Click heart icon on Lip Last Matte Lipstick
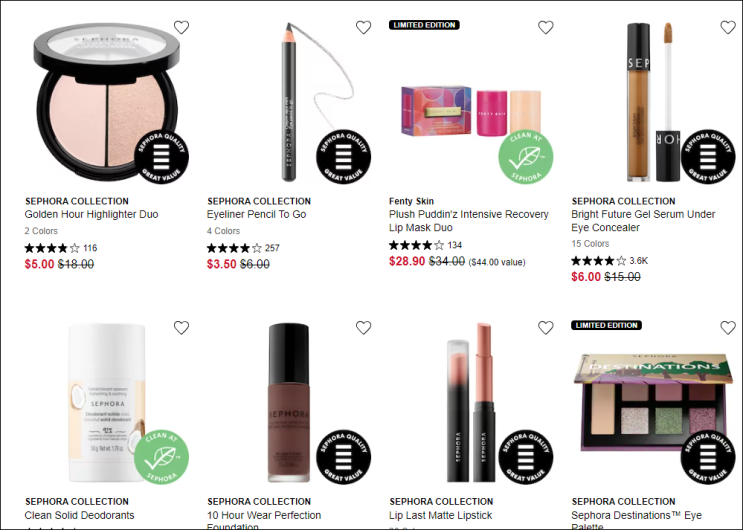This screenshot has height=530, width=743. tap(545, 328)
